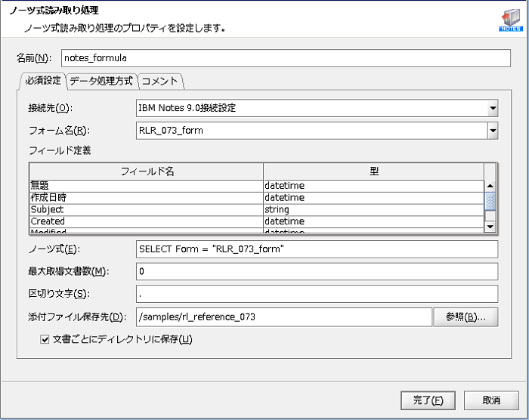Select the Created field name cell

147,221
